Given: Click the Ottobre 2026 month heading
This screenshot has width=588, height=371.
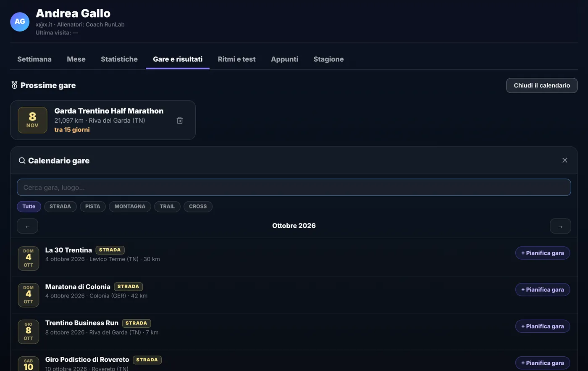Looking at the screenshot, I should (x=294, y=226).
